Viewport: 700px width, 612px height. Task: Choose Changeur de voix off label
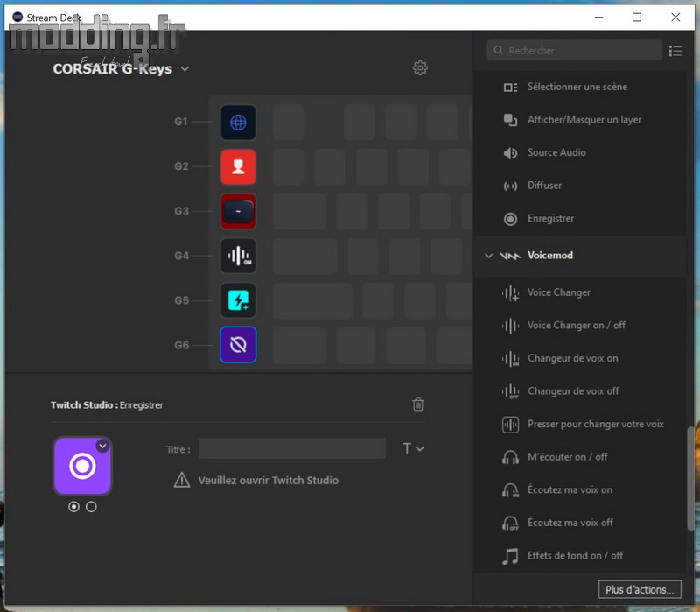tap(573, 391)
